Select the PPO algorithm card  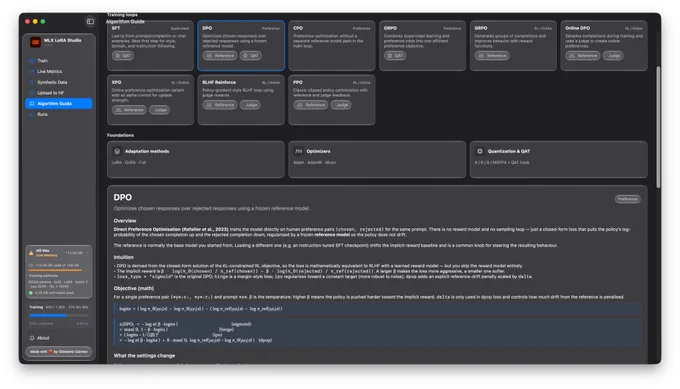pos(332,100)
